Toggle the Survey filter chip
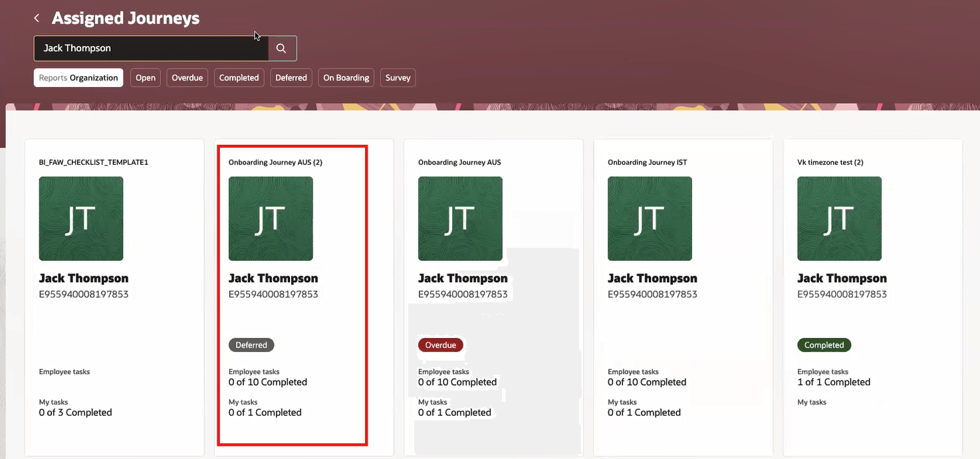Screen dimensions: 980x459 pos(398,78)
